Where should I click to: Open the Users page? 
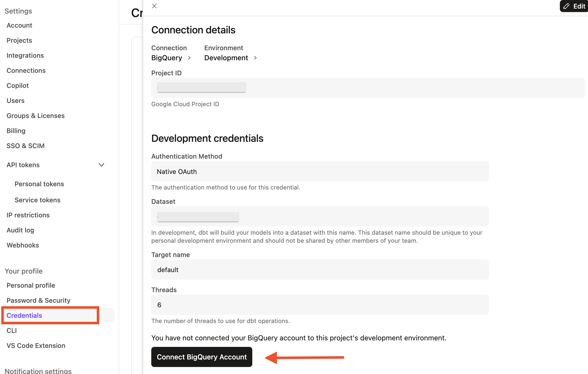click(15, 100)
